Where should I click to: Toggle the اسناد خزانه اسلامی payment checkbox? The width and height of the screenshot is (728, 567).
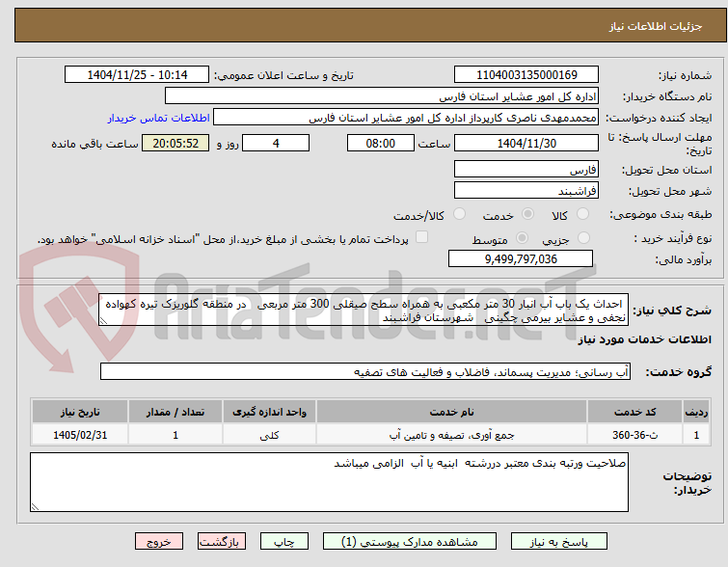click(x=421, y=237)
